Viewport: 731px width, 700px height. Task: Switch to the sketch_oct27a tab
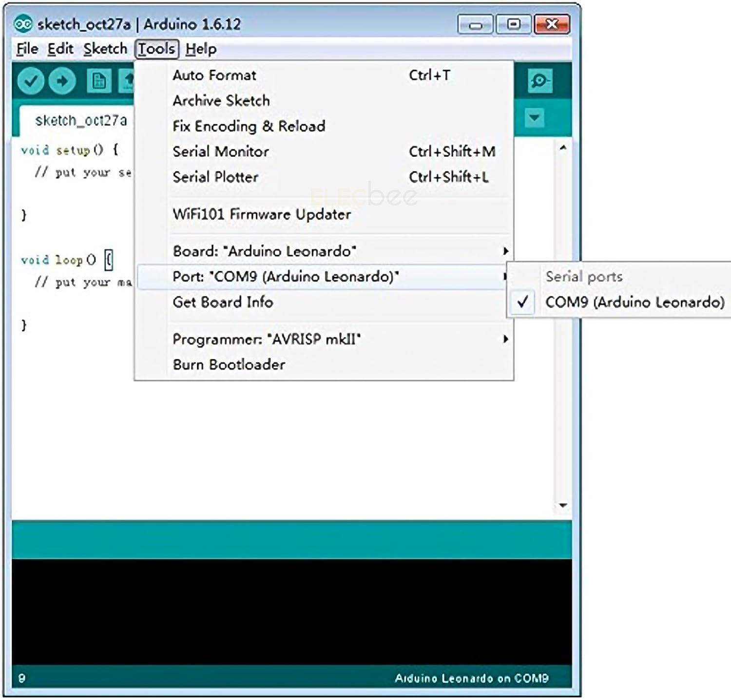(x=81, y=120)
